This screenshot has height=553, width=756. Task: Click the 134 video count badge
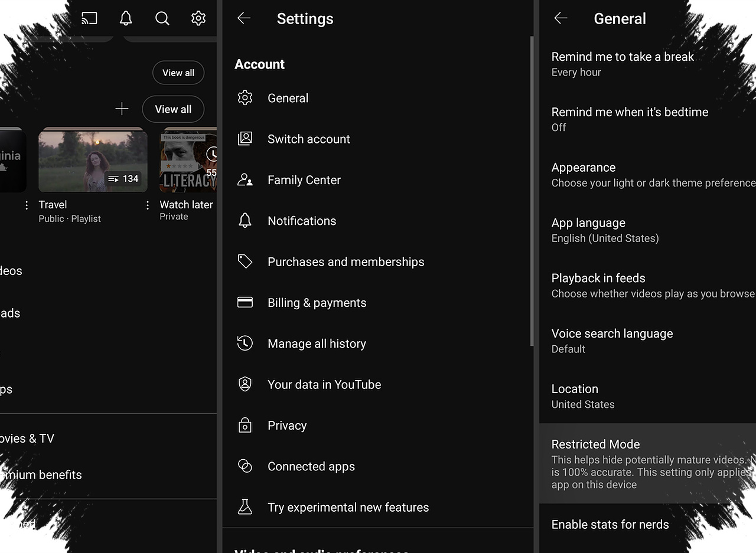123,179
